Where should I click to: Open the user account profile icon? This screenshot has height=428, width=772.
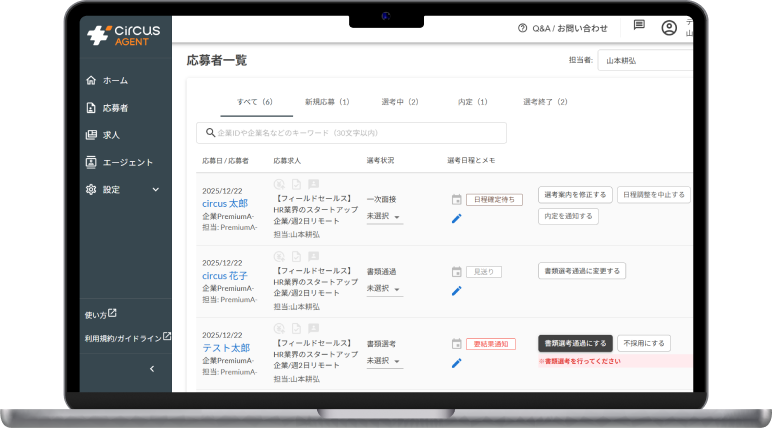click(669, 28)
